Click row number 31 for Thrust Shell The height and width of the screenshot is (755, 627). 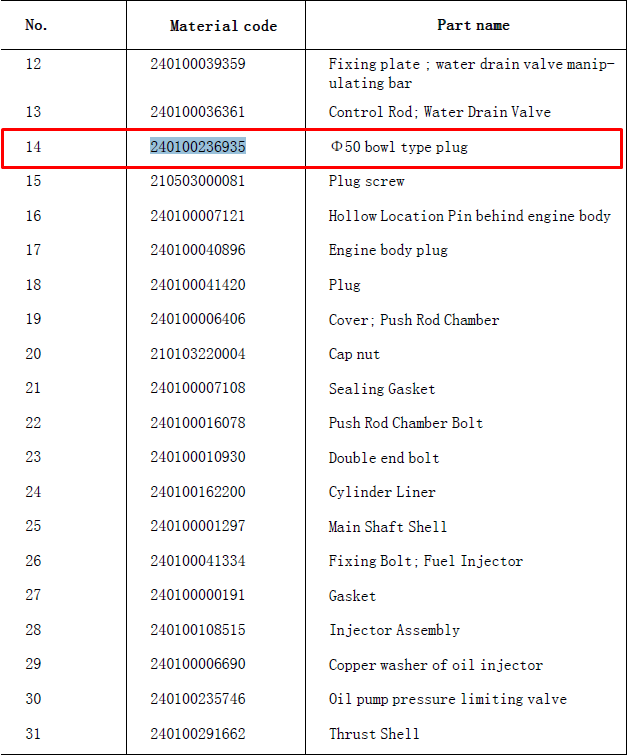(x=33, y=734)
